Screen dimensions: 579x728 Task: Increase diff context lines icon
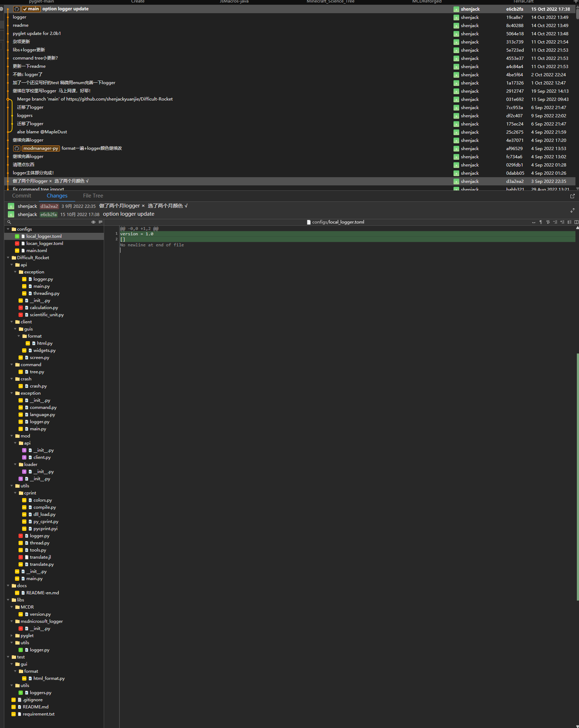562,222
